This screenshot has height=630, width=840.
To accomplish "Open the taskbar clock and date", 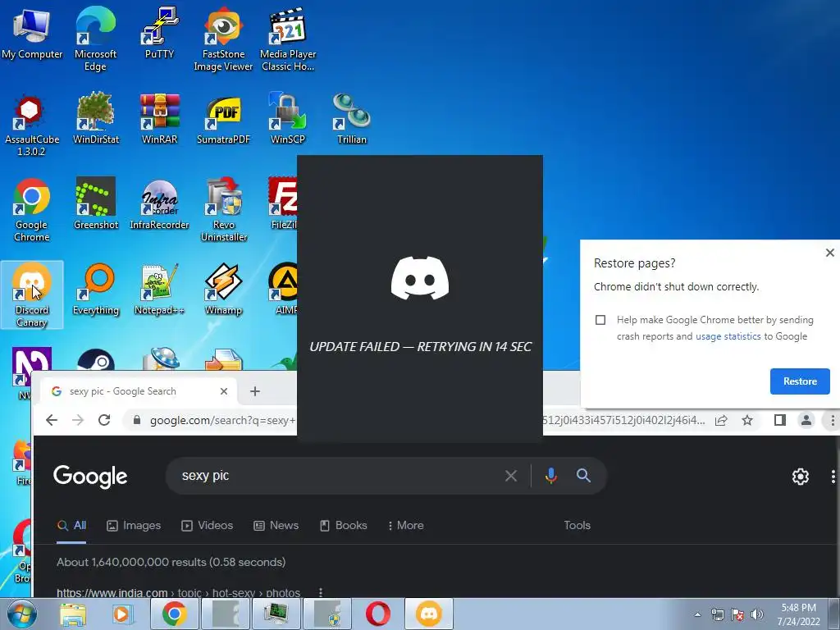I will click(799, 614).
